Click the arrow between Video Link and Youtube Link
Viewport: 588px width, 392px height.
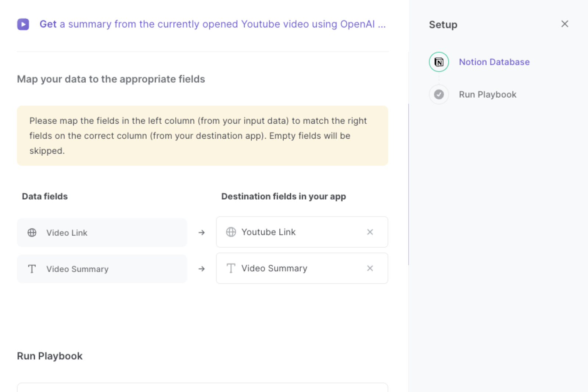201,232
